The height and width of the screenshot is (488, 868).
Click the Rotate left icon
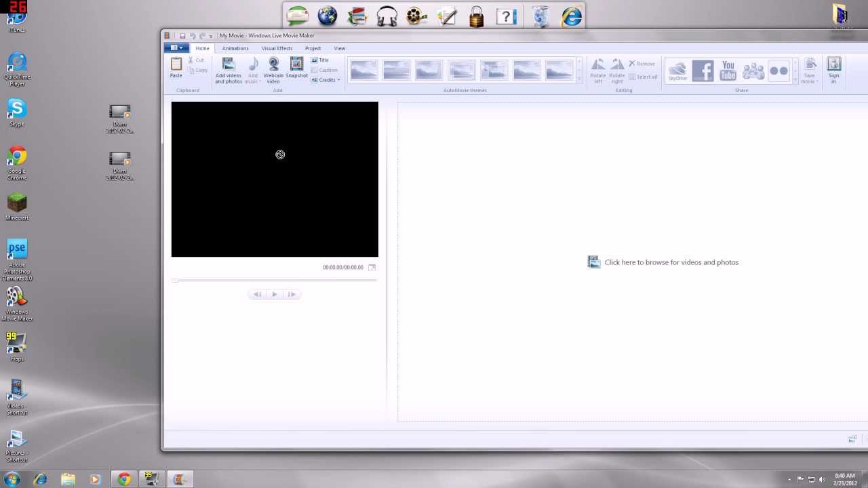point(598,64)
